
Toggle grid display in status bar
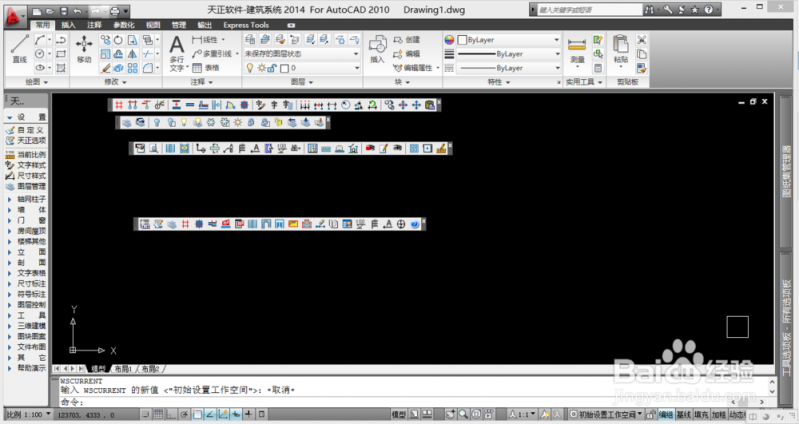pyautogui.click(x=158, y=414)
